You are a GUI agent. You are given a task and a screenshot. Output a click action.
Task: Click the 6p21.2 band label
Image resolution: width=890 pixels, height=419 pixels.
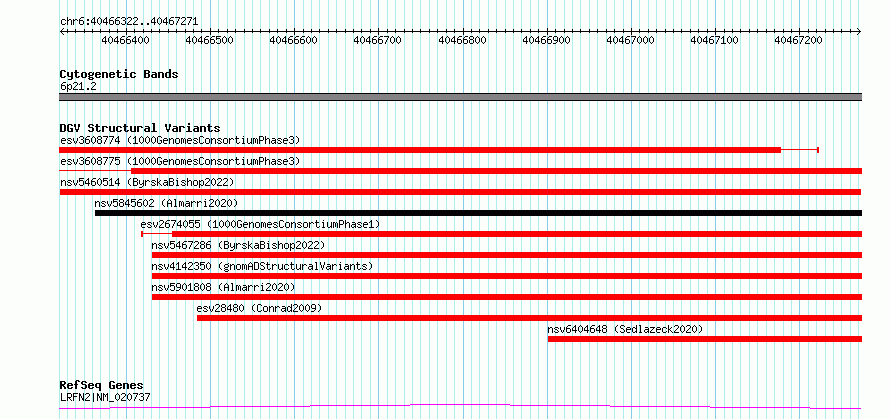point(77,87)
